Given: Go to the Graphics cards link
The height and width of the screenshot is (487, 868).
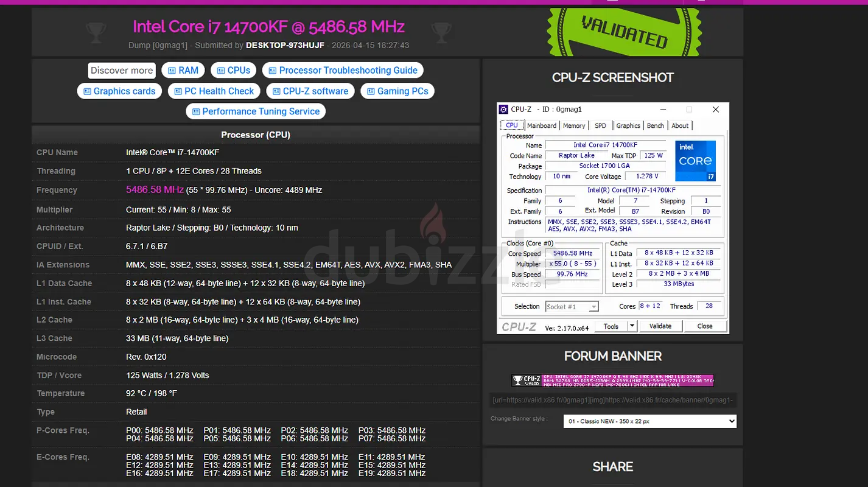Looking at the screenshot, I should (x=119, y=91).
